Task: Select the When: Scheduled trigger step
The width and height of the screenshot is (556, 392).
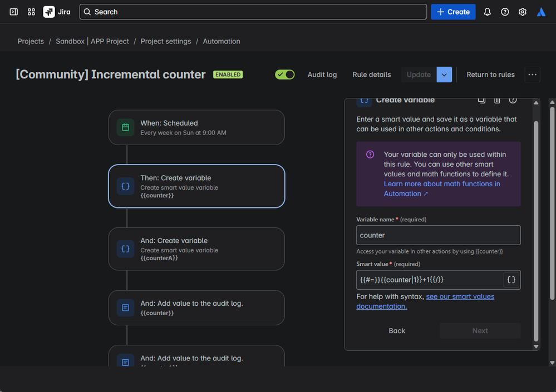Action: point(196,127)
